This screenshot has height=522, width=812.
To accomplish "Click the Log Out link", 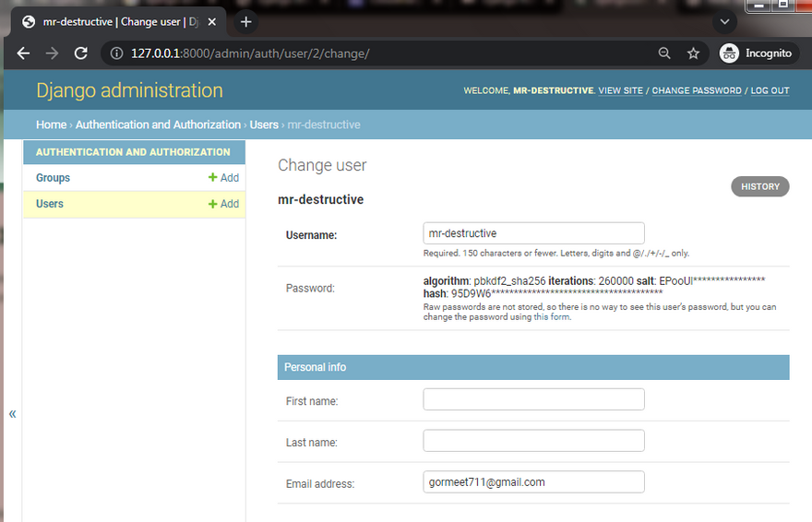I will coord(770,91).
